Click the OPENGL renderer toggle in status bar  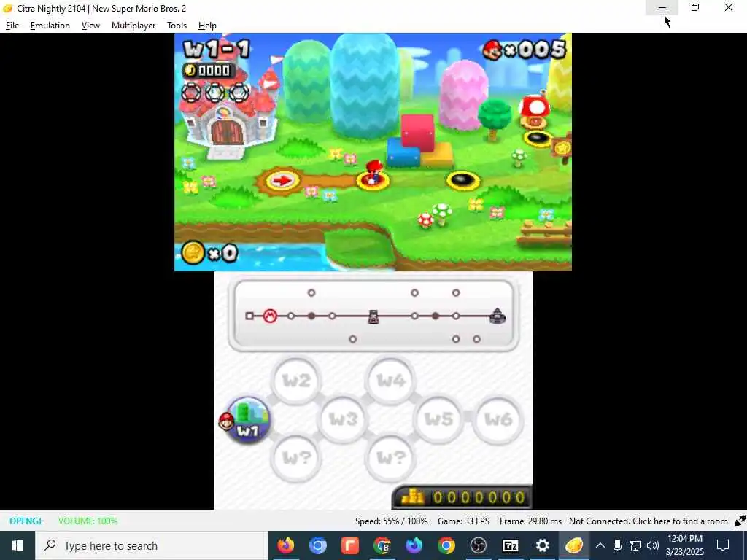click(x=26, y=521)
